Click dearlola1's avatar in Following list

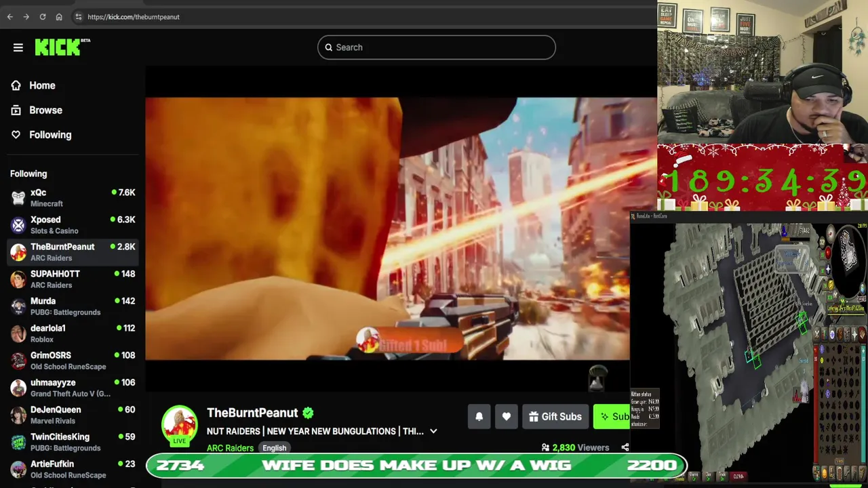18,333
